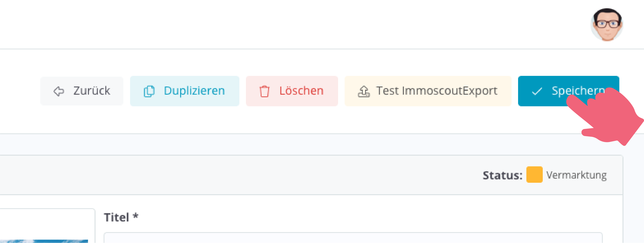The width and height of the screenshot is (644, 243).
Task: Open the user avatar profile picture
Action: tap(607, 24)
